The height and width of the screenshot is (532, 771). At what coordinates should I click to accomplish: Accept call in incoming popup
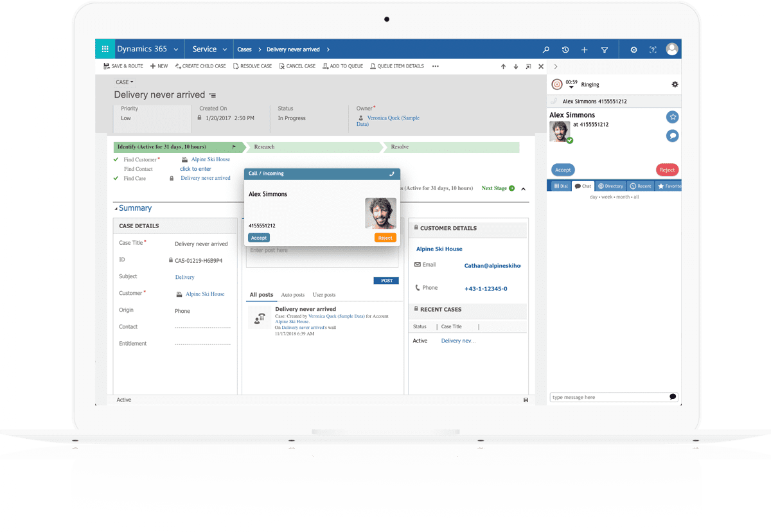click(259, 238)
